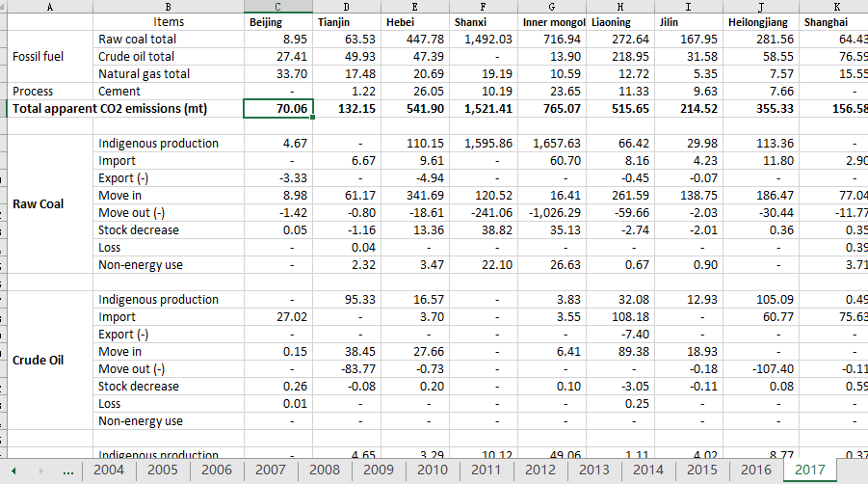The image size is (868, 484).
Task: Select column G header
Action: pos(552,7)
